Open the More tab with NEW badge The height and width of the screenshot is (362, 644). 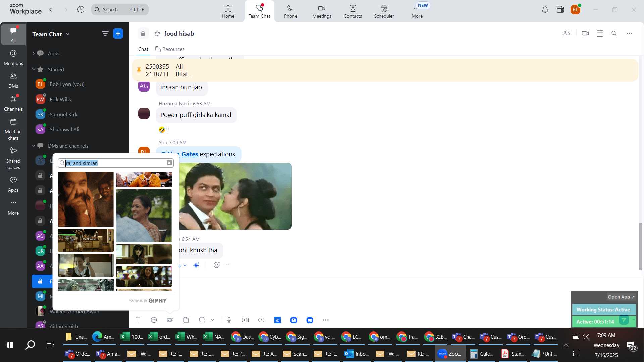(x=417, y=11)
